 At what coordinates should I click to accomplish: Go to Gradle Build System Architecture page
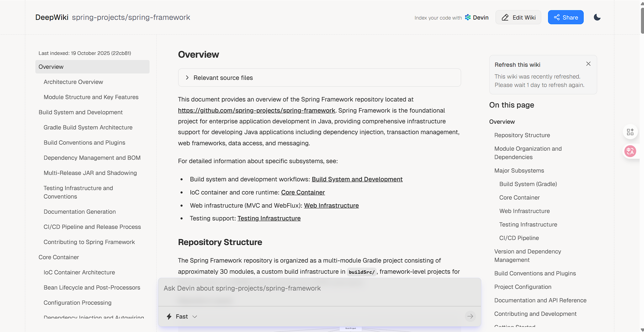(x=88, y=127)
